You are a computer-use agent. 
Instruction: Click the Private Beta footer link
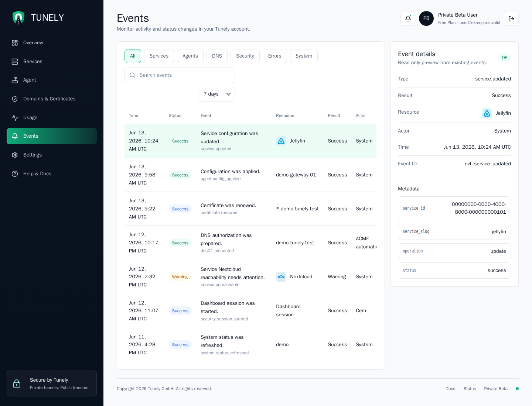click(x=496, y=389)
